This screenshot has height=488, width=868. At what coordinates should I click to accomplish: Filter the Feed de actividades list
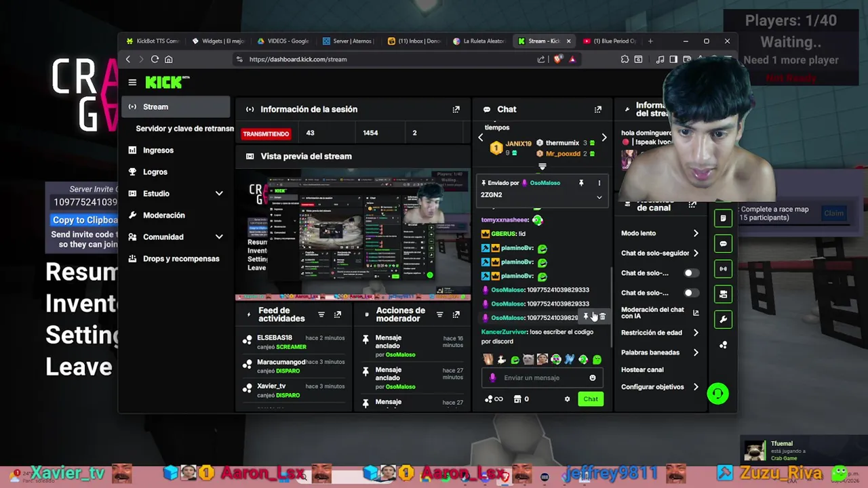coord(321,314)
